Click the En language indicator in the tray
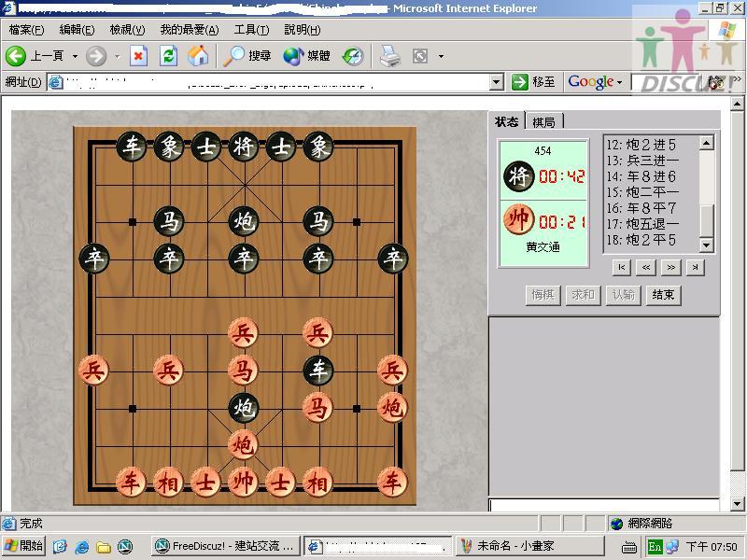This screenshot has width=747, height=560. tap(655, 547)
